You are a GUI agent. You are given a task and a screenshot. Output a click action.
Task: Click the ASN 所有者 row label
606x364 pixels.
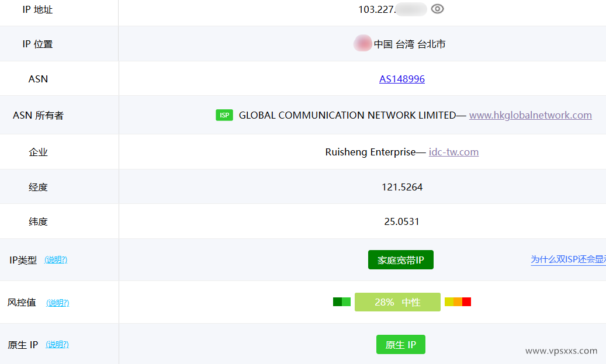coord(38,115)
